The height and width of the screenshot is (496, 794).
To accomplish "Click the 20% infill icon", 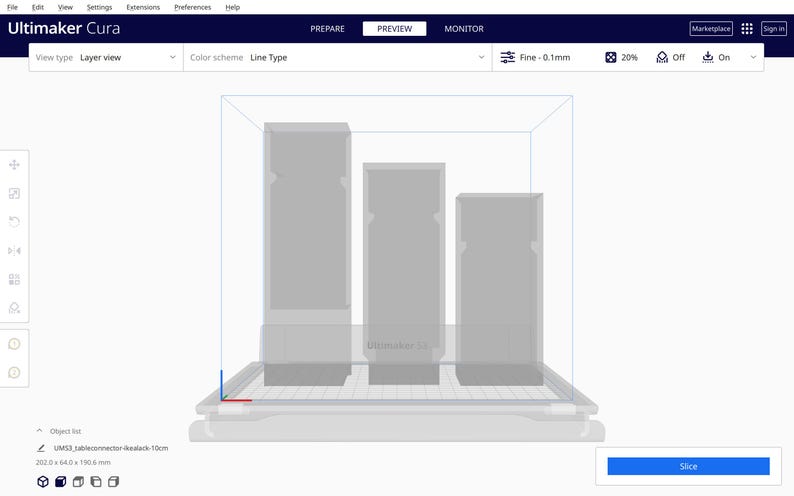I will coord(611,57).
